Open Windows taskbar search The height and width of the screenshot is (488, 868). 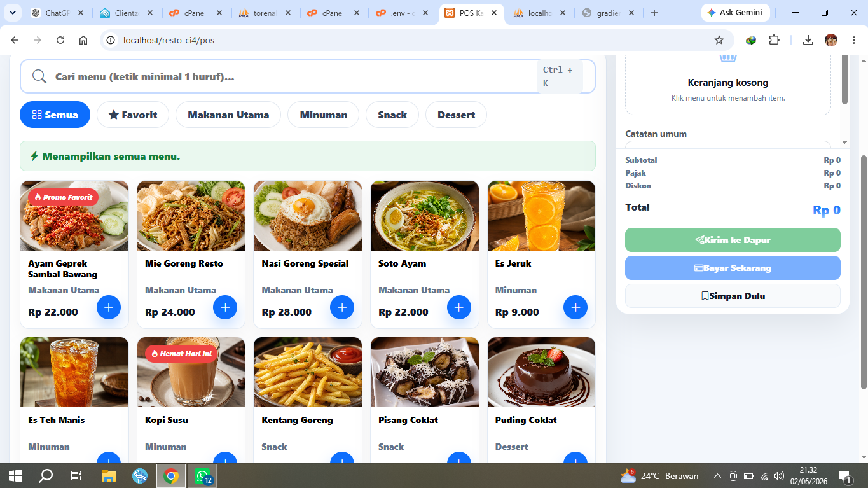(46, 475)
